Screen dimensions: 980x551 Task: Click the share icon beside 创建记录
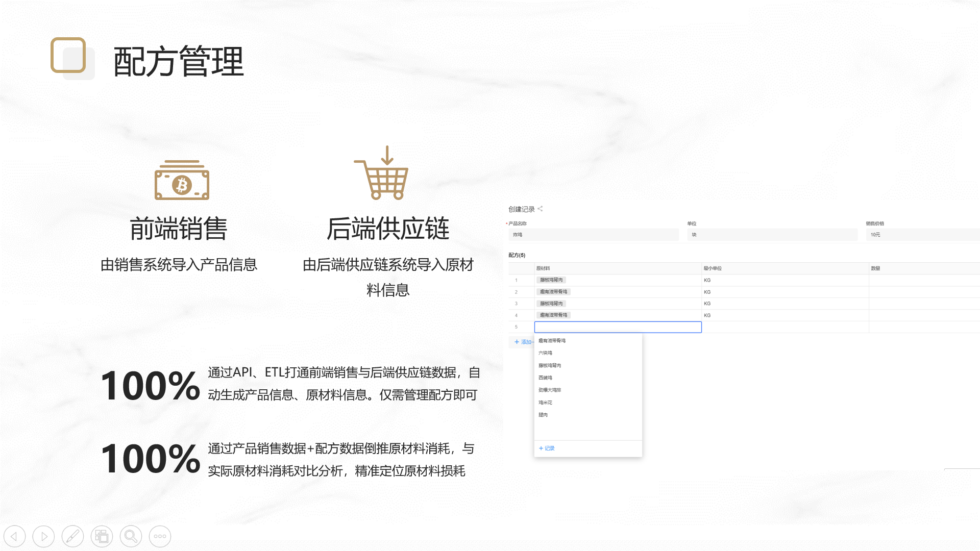pyautogui.click(x=540, y=209)
